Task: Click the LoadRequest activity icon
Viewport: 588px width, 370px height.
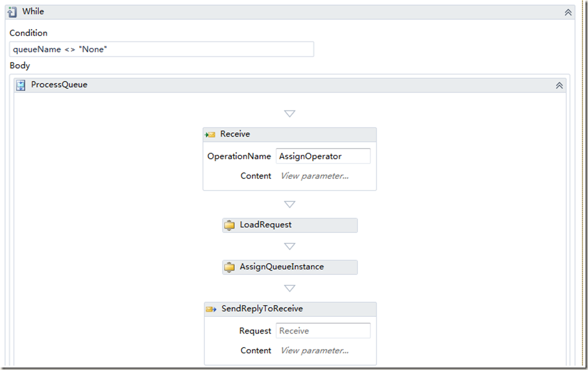Action: pyautogui.click(x=229, y=225)
